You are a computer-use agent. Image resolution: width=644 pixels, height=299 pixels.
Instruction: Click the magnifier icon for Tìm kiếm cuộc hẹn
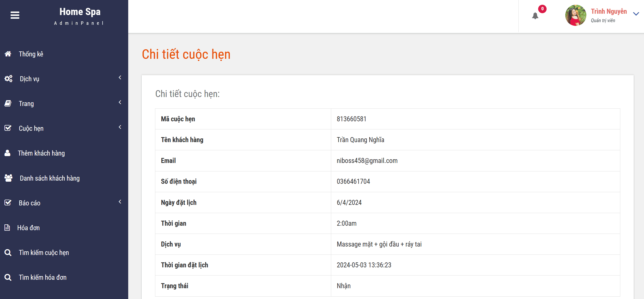pyautogui.click(x=8, y=252)
